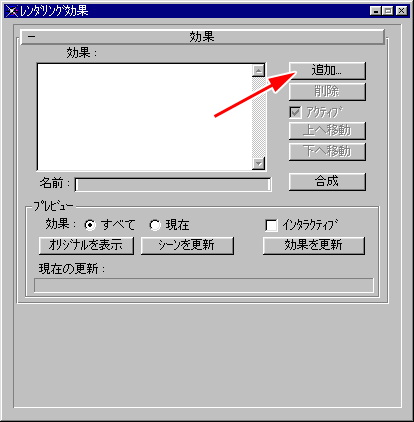Click the effects list scroll down arrow
The width and height of the screenshot is (414, 422).
[259, 163]
